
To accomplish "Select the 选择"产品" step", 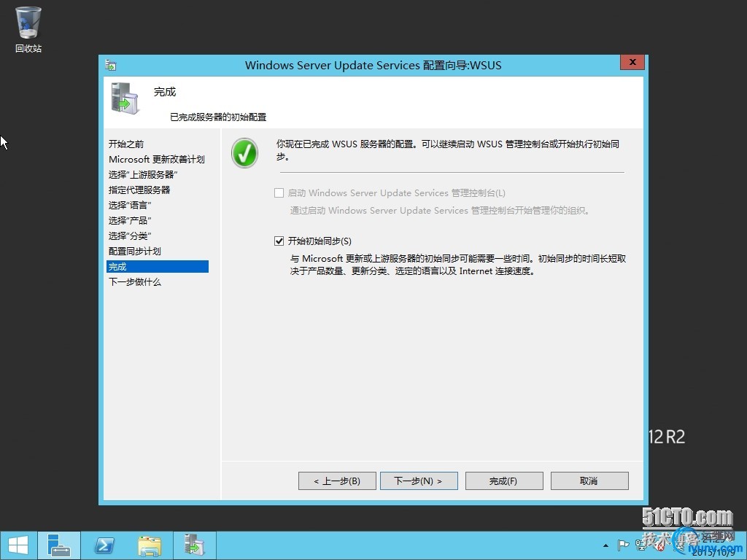I will 130,220.
